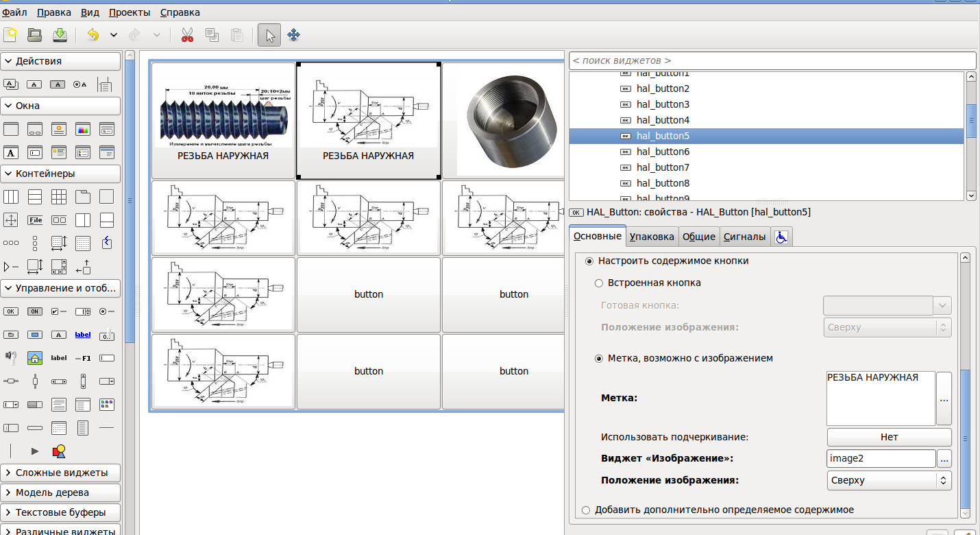The height and width of the screenshot is (535, 980).
Task: Collapse the Контейнеры palette section
Action: (x=61, y=174)
